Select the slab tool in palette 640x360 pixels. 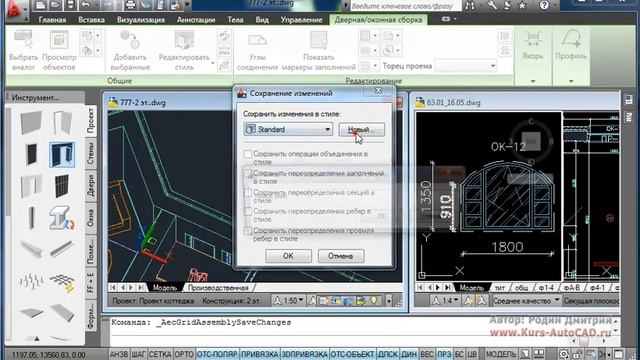click(x=31, y=313)
